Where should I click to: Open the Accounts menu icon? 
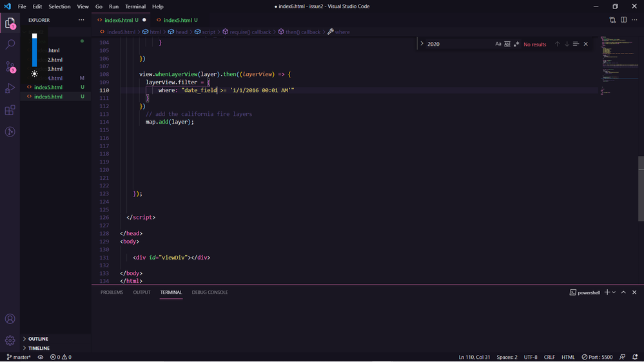point(10,318)
